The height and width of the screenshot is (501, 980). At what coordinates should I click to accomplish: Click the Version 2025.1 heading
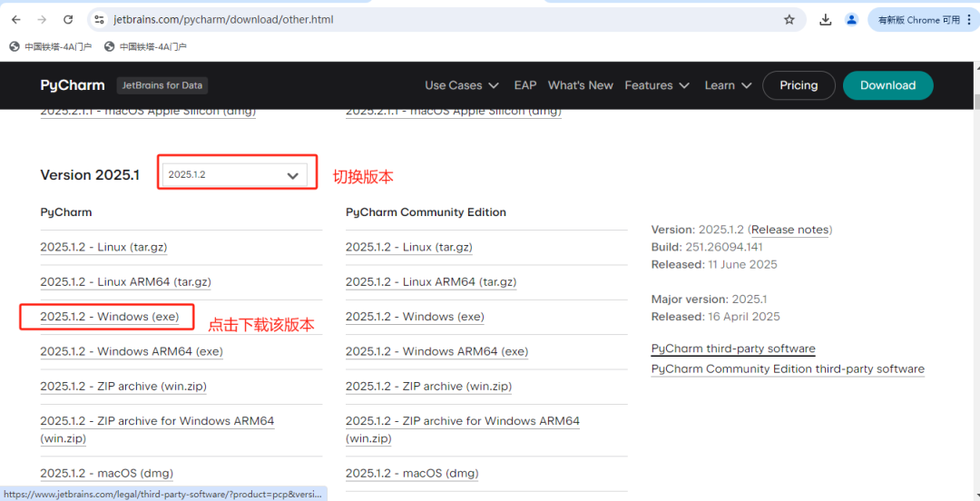(x=90, y=175)
